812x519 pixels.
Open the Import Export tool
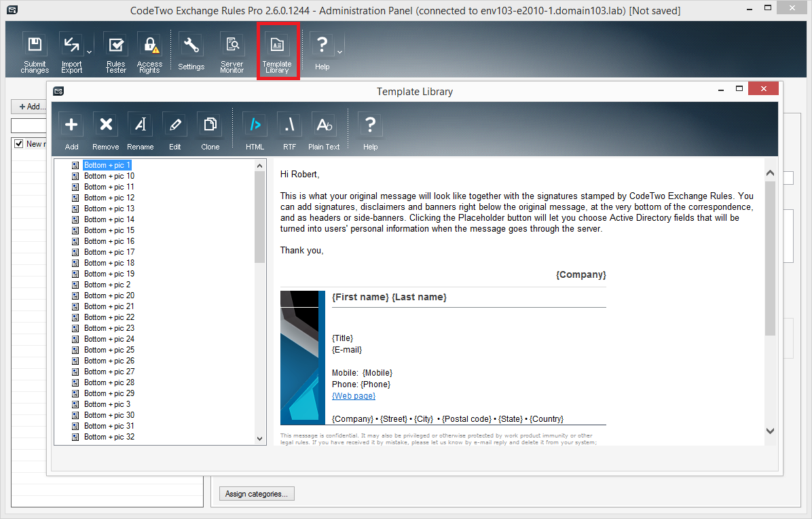click(x=71, y=52)
